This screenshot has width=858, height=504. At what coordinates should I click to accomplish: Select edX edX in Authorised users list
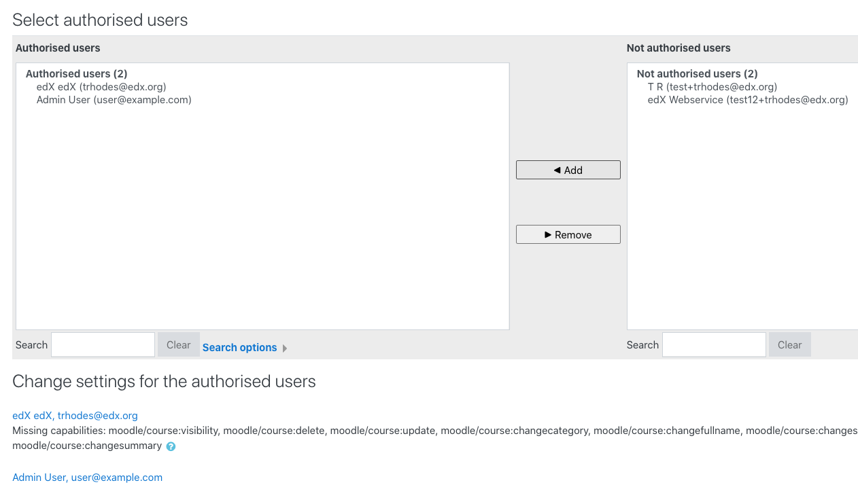(101, 86)
